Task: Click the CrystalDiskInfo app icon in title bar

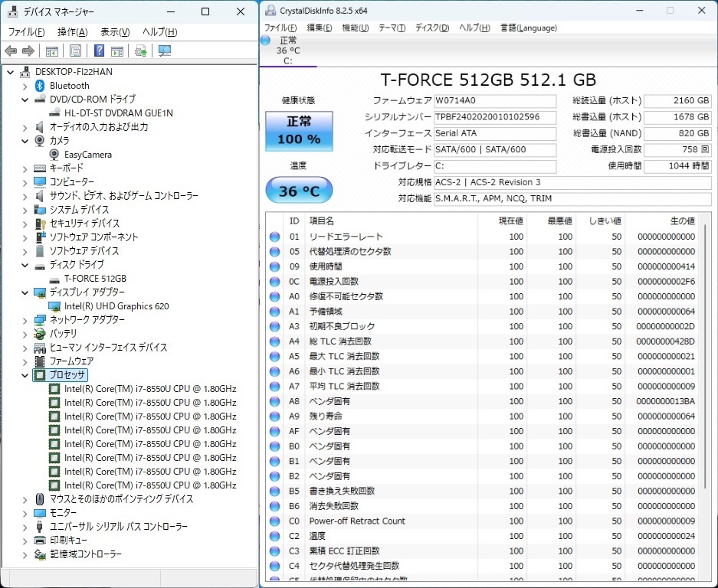Action: pos(270,11)
